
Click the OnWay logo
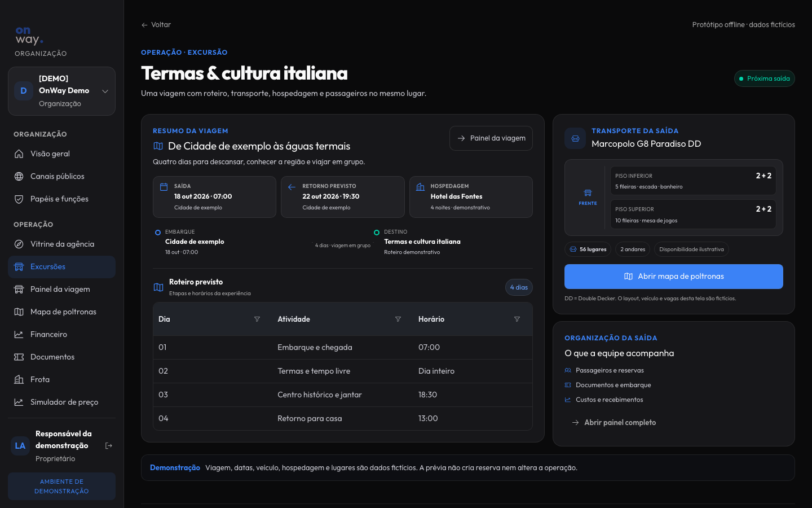29,36
